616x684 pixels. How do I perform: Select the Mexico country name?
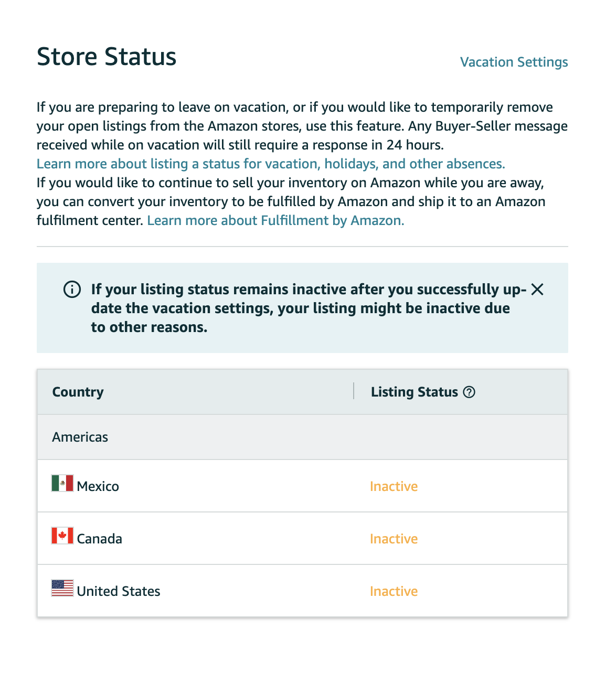(x=98, y=486)
